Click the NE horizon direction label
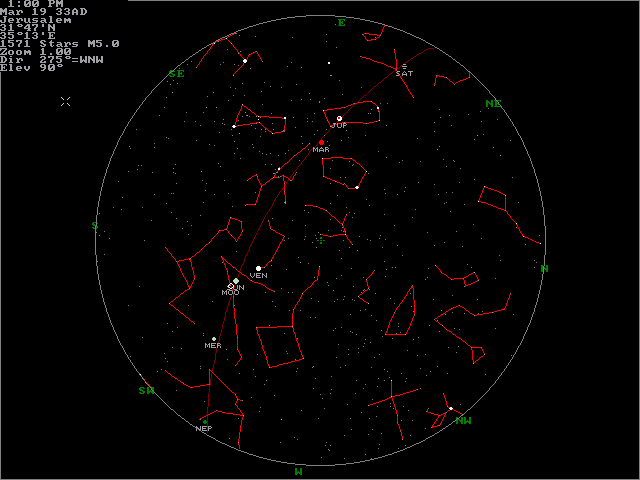The height and width of the screenshot is (480, 640). tap(492, 104)
